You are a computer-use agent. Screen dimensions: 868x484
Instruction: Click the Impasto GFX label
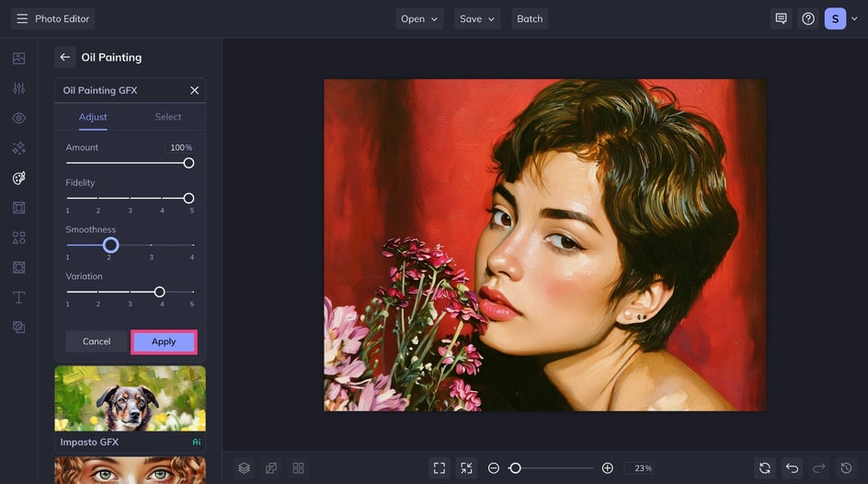tap(90, 442)
